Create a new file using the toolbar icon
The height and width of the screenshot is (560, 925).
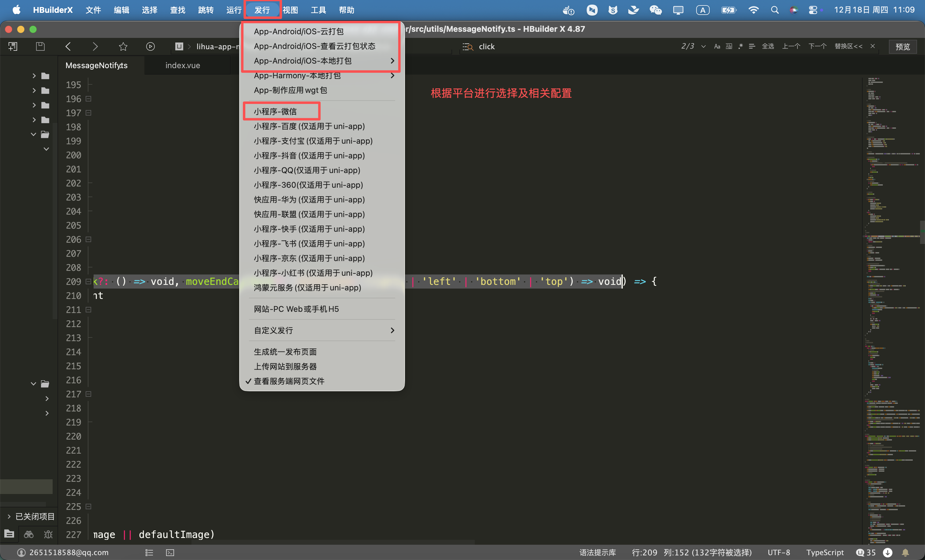click(x=12, y=46)
